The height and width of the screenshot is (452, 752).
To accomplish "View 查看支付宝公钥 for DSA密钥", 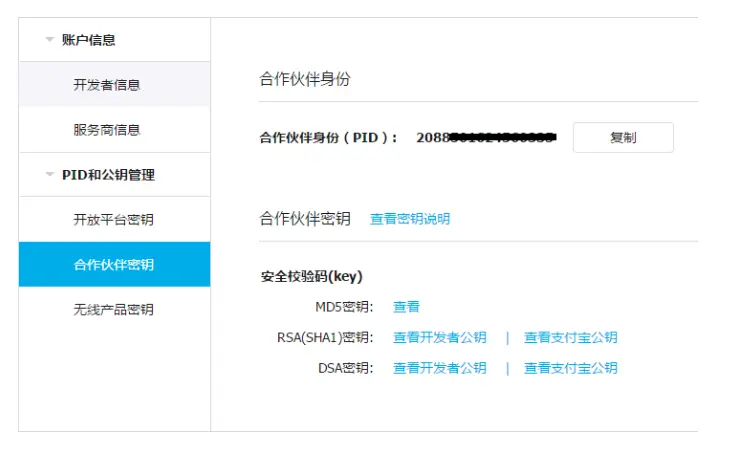I will coord(570,368).
